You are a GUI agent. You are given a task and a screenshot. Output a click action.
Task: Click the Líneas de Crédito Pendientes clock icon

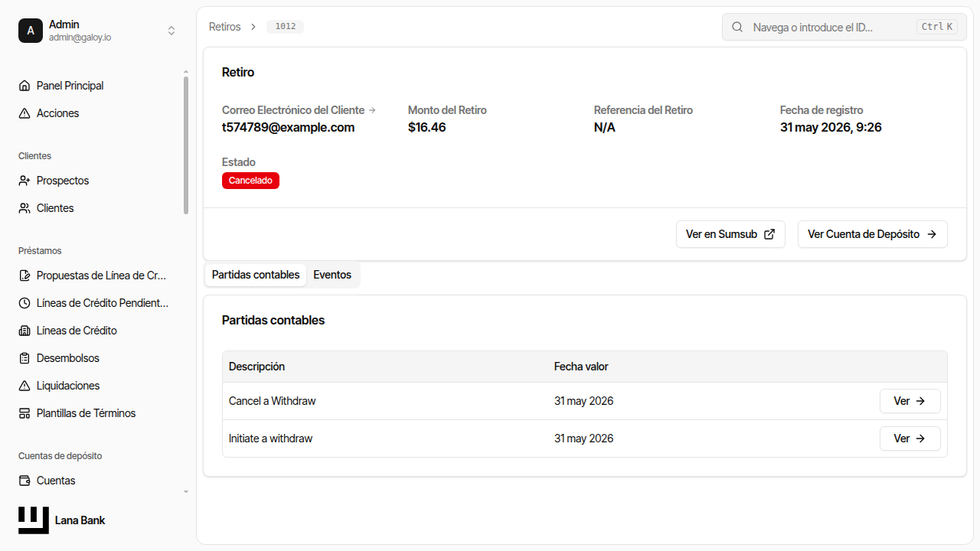point(24,303)
